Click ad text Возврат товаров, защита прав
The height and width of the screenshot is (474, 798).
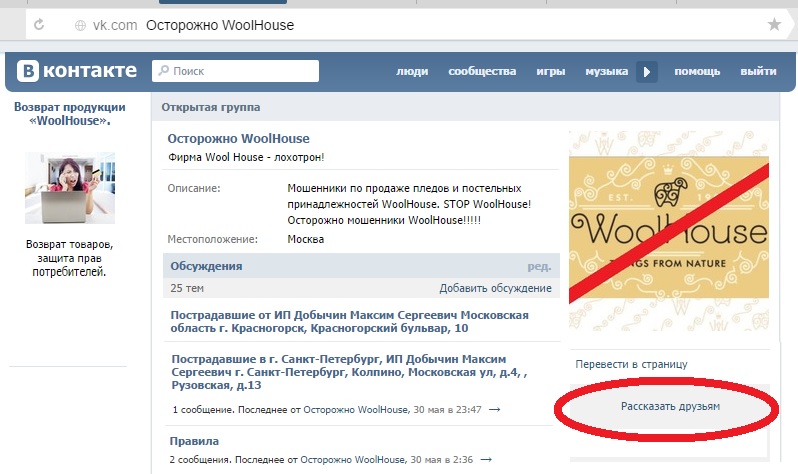pos(70,258)
